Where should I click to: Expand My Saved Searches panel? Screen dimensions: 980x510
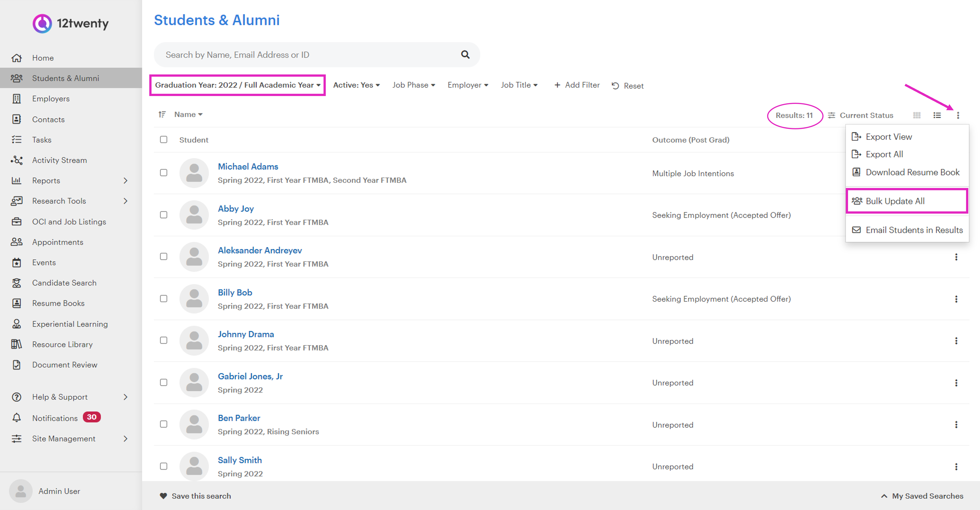pyautogui.click(x=922, y=496)
